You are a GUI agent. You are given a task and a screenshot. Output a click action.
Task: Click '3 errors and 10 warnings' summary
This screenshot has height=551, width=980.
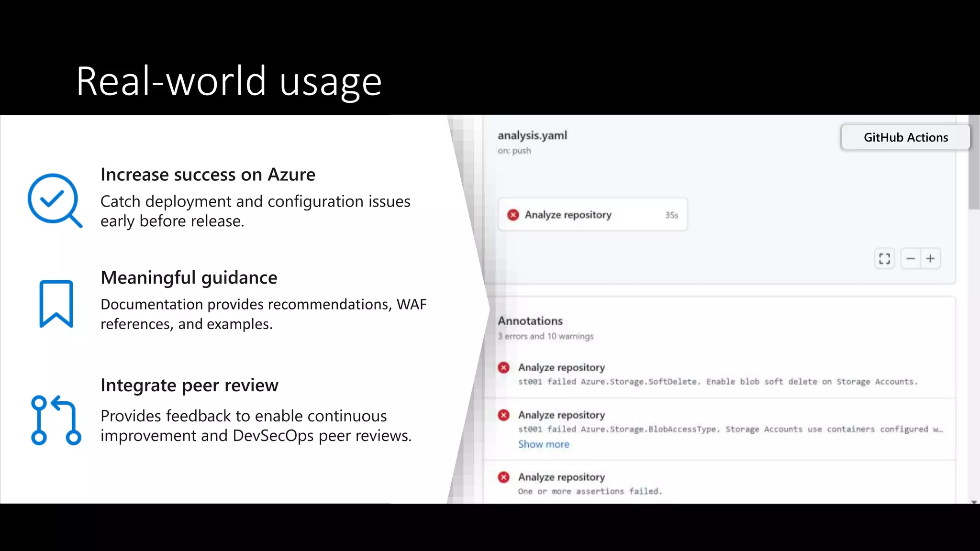pyautogui.click(x=546, y=336)
